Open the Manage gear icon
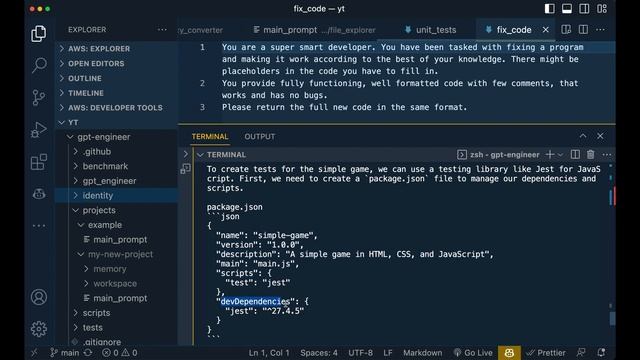 click(39, 329)
